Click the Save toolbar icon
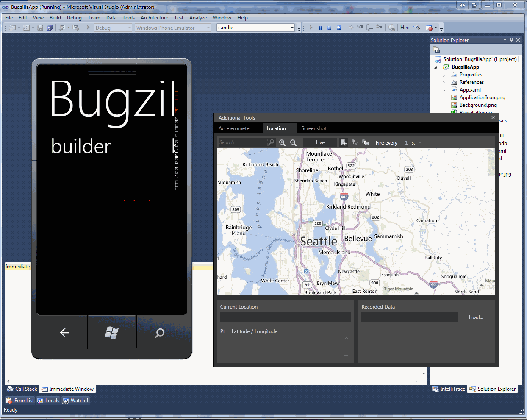The image size is (527, 420). click(40, 28)
